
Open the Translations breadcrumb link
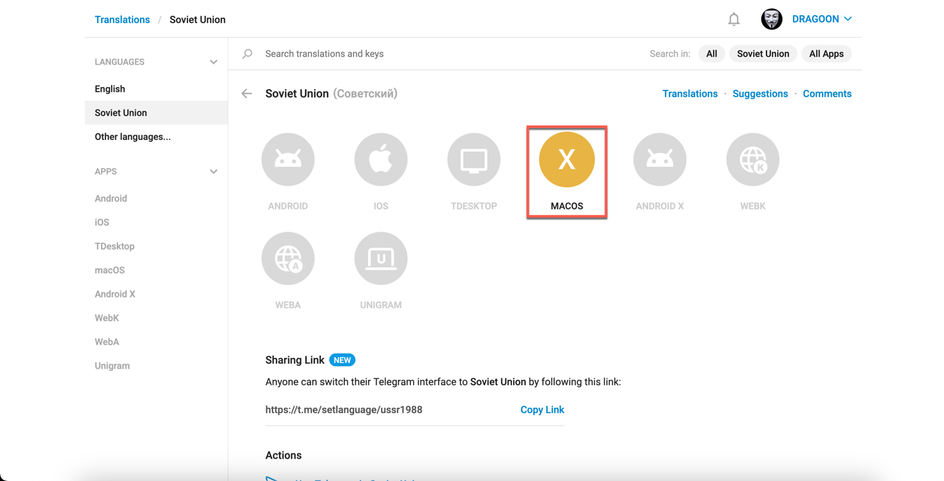pos(122,19)
